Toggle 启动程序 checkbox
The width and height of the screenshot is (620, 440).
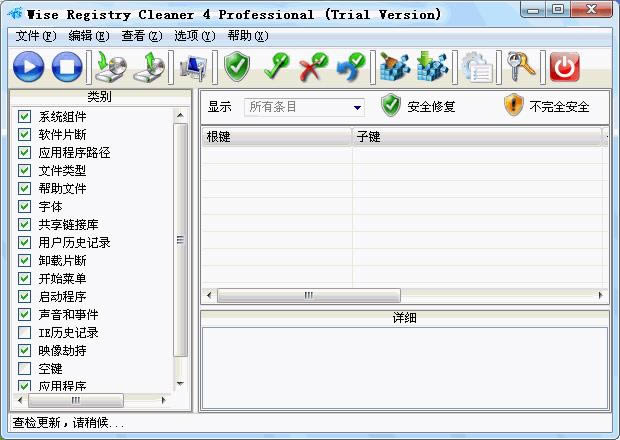25,296
